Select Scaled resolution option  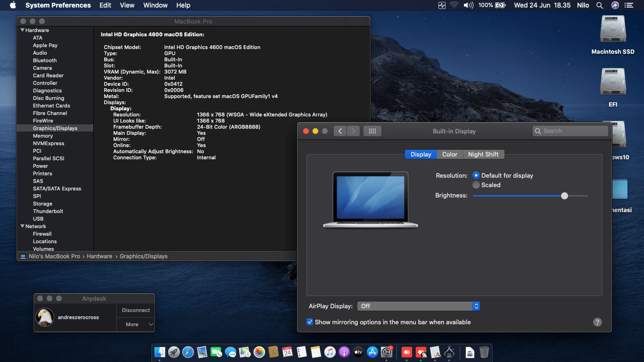click(x=476, y=185)
